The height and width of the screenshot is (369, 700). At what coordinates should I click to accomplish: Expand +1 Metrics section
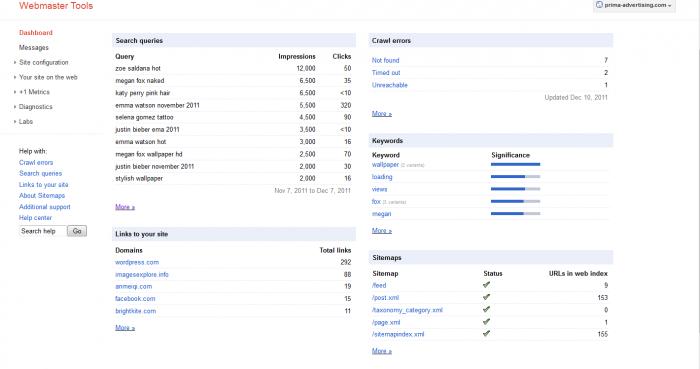click(x=34, y=92)
